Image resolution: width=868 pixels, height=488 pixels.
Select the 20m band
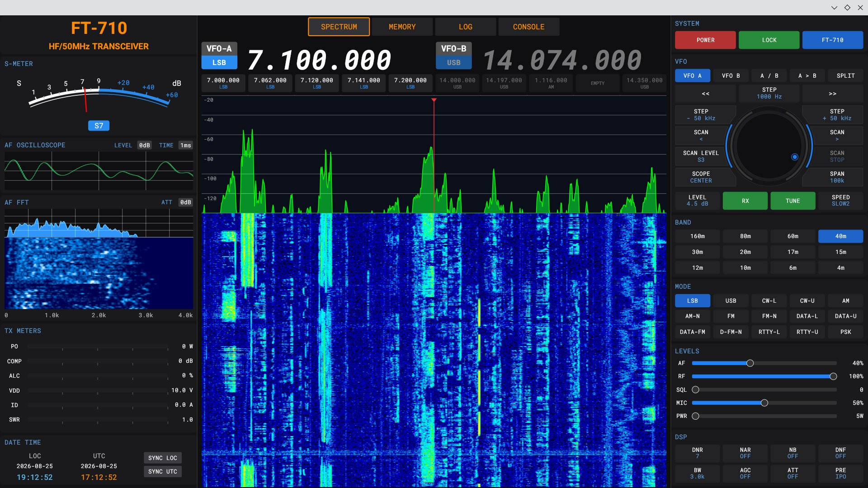tap(745, 252)
